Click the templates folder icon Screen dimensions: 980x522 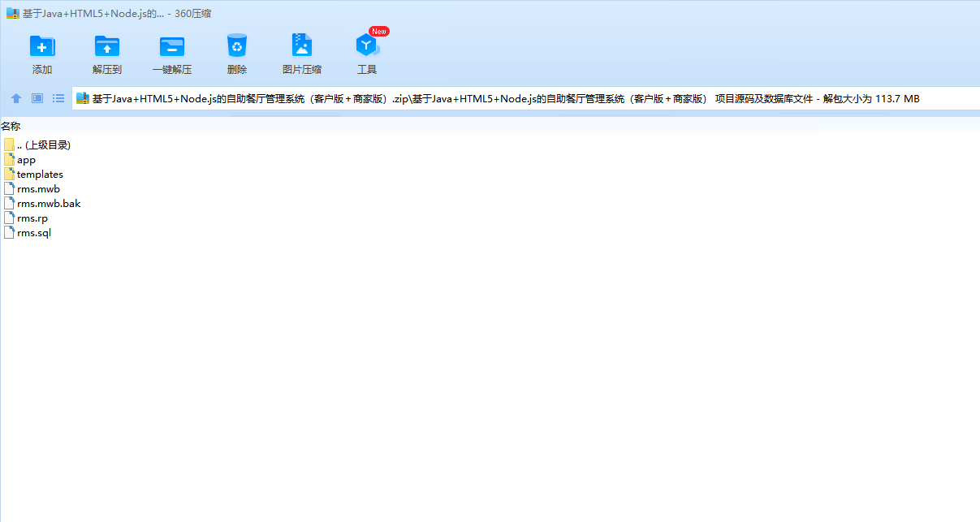point(9,174)
